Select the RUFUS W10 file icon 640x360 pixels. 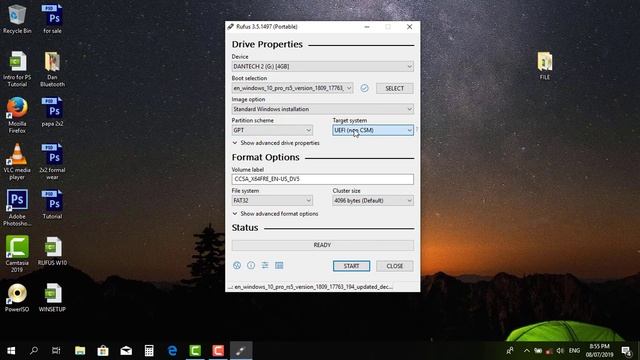pos(53,251)
